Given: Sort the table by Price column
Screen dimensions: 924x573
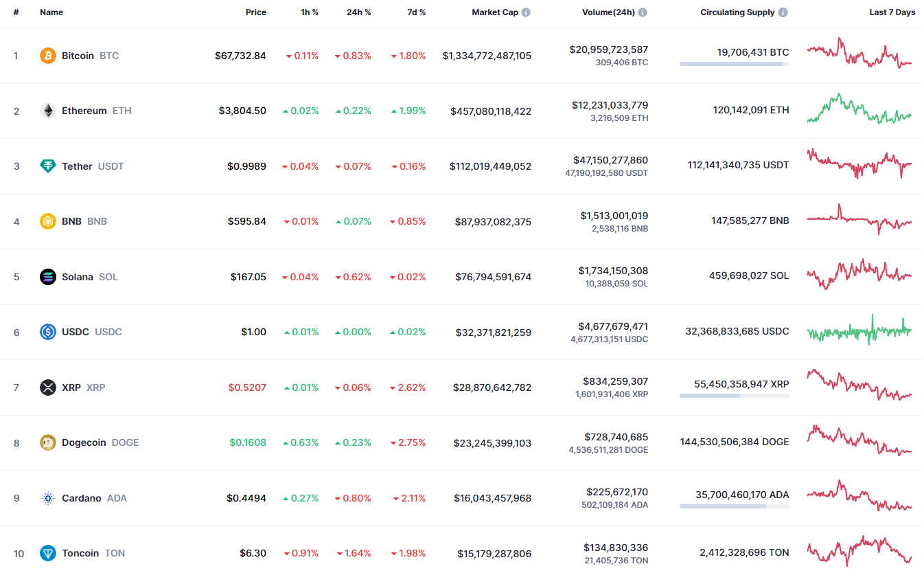Looking at the screenshot, I should 256,12.
